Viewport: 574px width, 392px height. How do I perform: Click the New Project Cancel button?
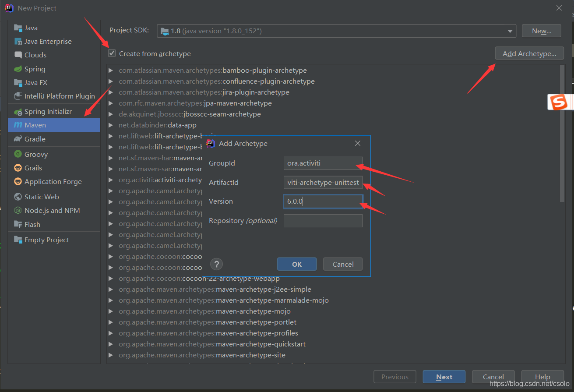pos(493,377)
